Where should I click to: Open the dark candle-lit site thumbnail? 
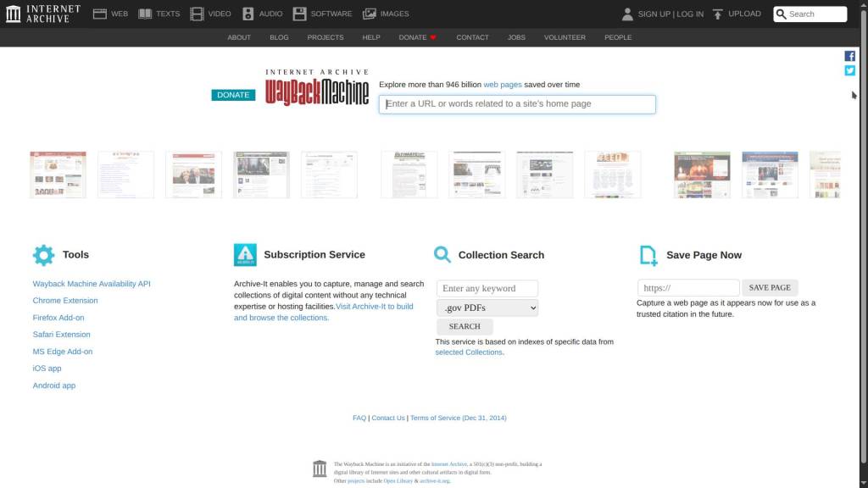[x=702, y=175]
